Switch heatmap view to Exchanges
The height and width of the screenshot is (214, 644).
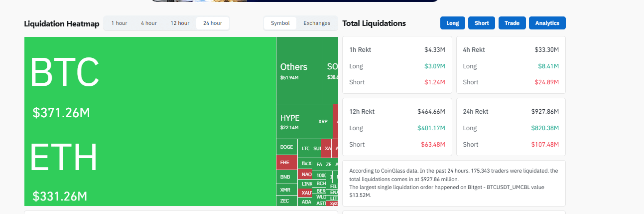(317, 23)
